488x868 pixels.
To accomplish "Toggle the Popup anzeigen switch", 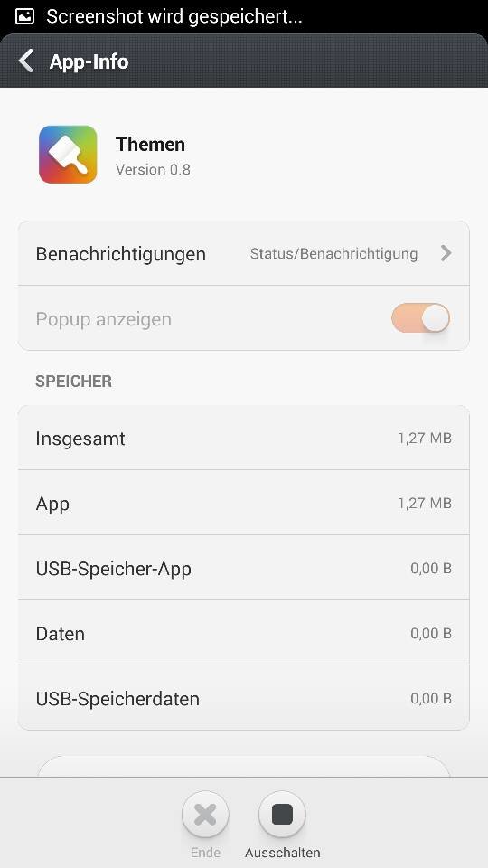I will point(420,318).
